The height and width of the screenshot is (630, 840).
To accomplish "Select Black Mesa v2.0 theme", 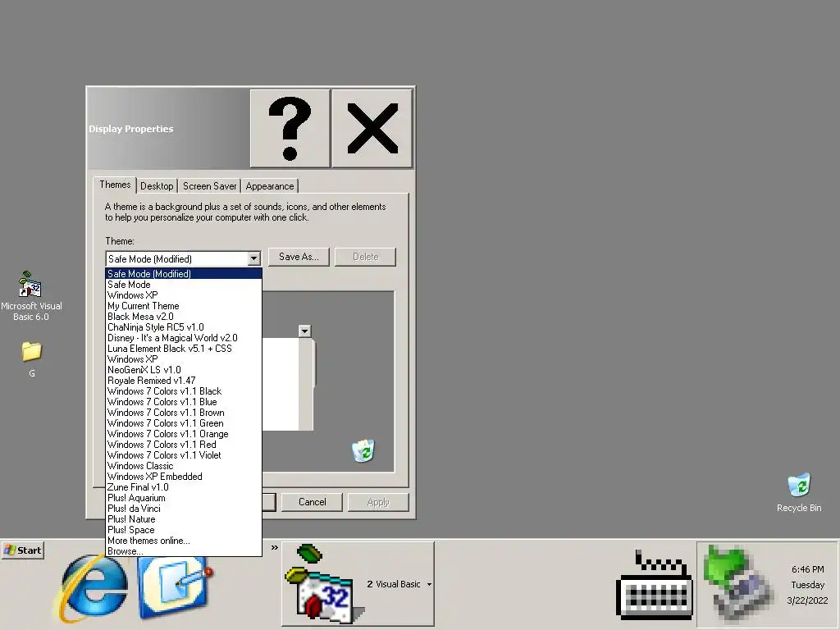I will (184, 317).
